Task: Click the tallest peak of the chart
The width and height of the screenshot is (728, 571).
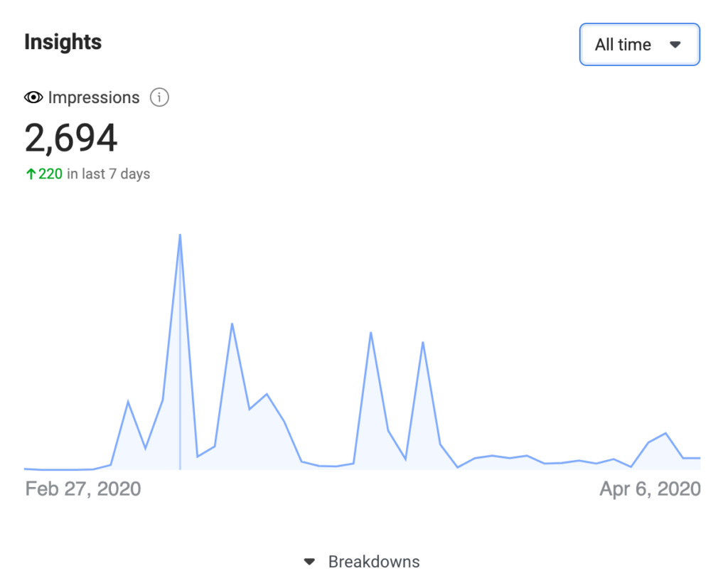Action: pos(180,235)
